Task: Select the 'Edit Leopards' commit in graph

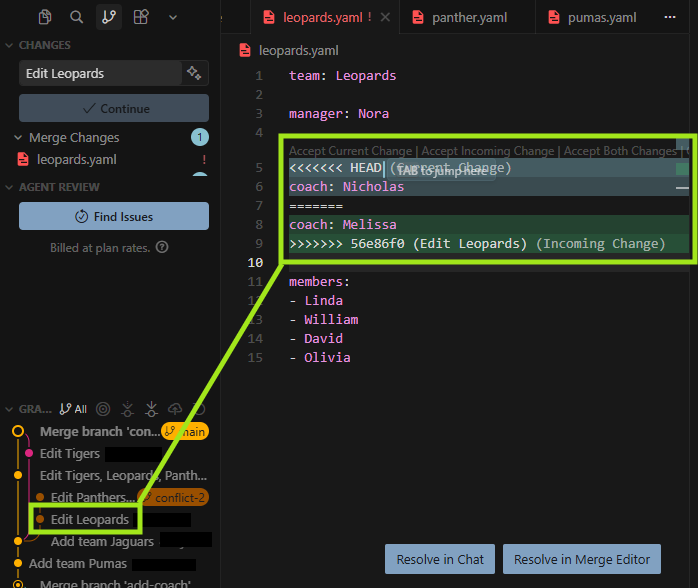Action: [x=89, y=519]
